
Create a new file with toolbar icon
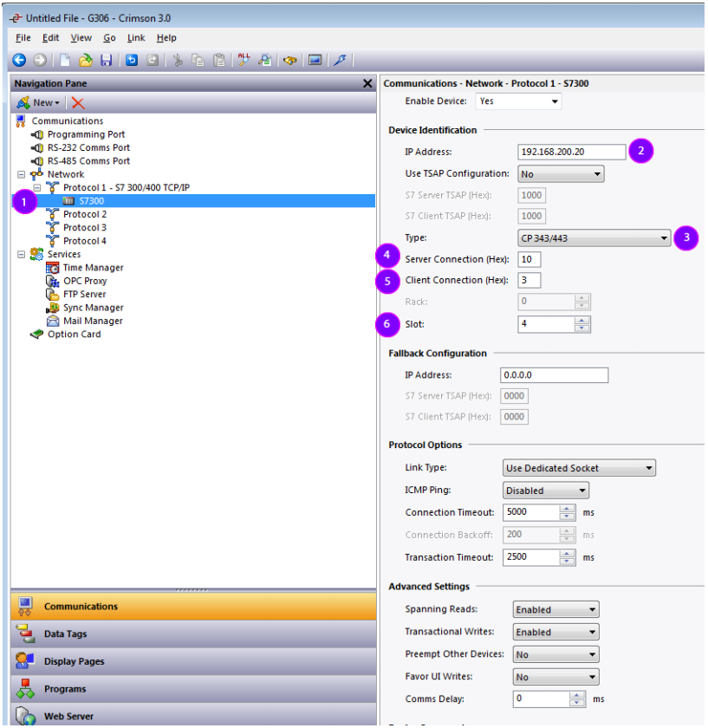pos(65,60)
